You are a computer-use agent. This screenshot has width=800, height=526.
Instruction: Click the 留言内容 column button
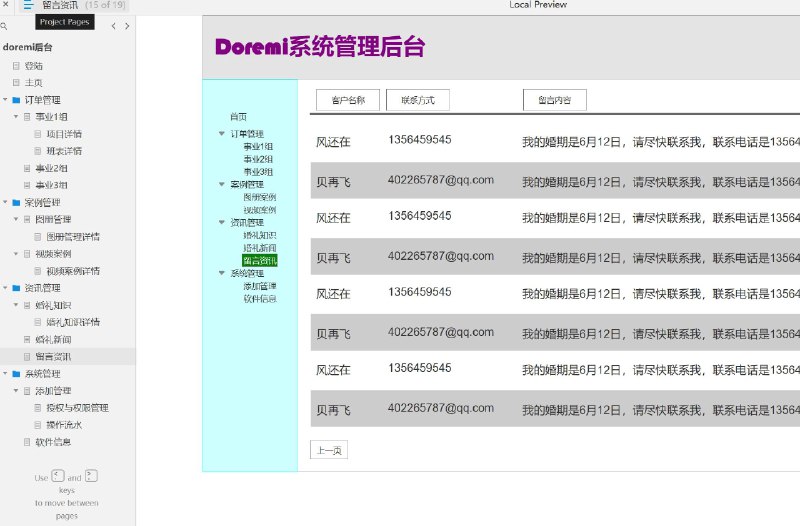coord(555,100)
